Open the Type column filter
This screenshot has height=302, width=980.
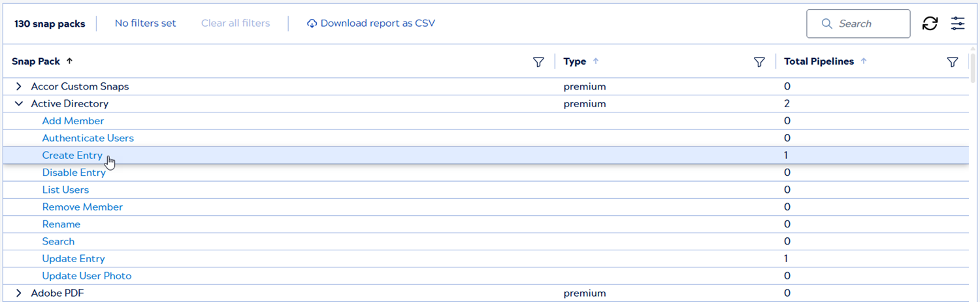759,61
